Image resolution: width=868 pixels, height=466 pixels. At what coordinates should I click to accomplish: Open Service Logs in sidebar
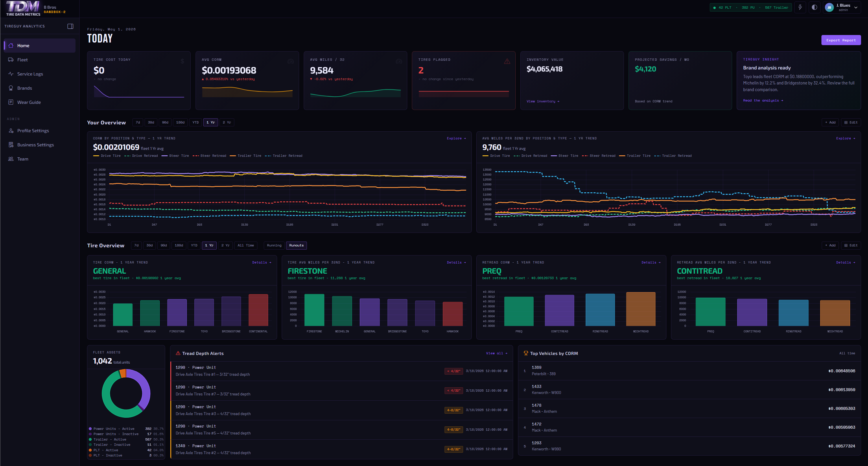[39, 74]
